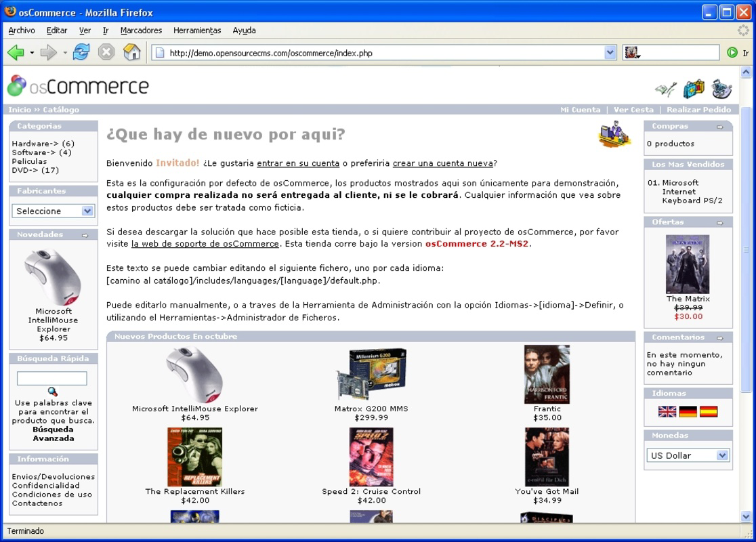Click the workers icon beside page heading

coord(614,134)
